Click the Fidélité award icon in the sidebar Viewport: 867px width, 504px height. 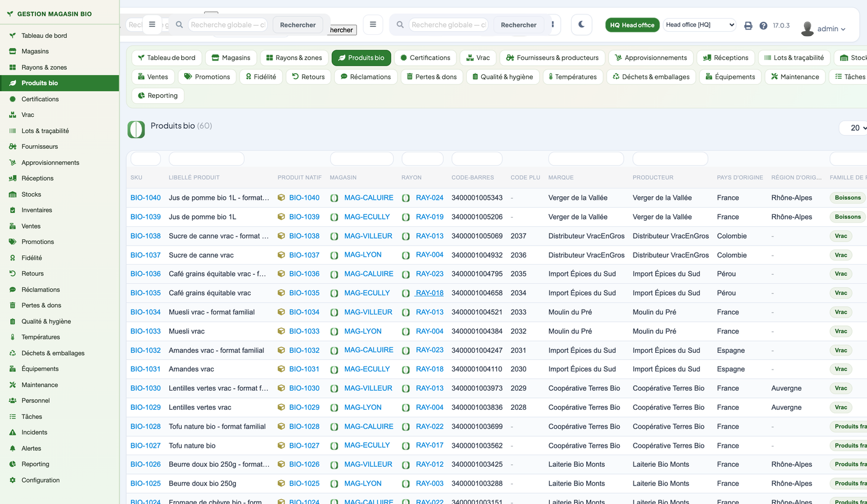12,258
